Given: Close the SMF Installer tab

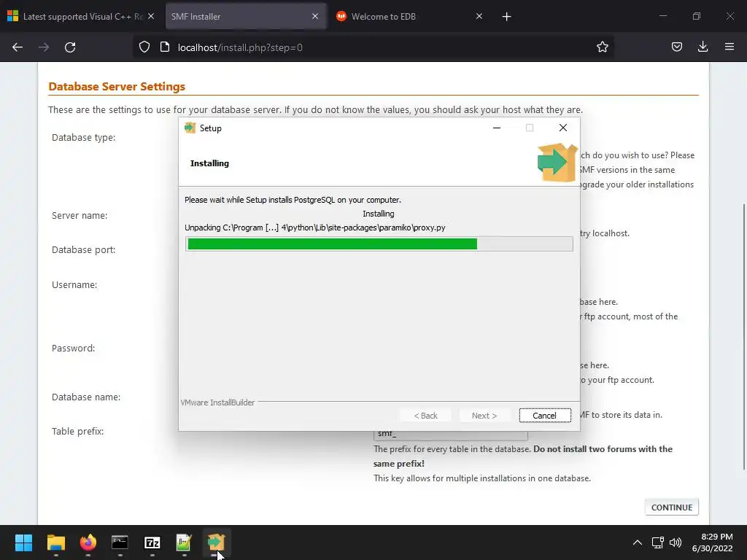Looking at the screenshot, I should 315,16.
